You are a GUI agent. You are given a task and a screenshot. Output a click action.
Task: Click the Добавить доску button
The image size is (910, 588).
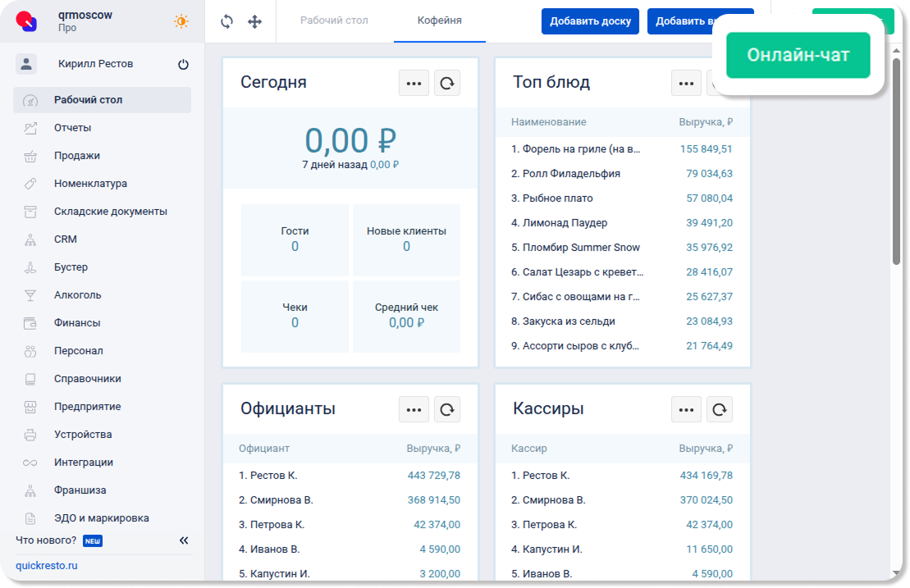(x=590, y=21)
